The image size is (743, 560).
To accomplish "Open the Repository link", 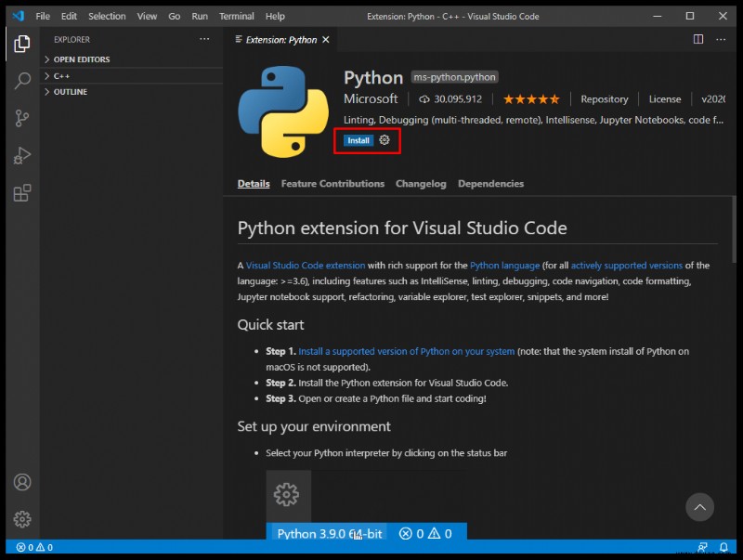I will 605,99.
